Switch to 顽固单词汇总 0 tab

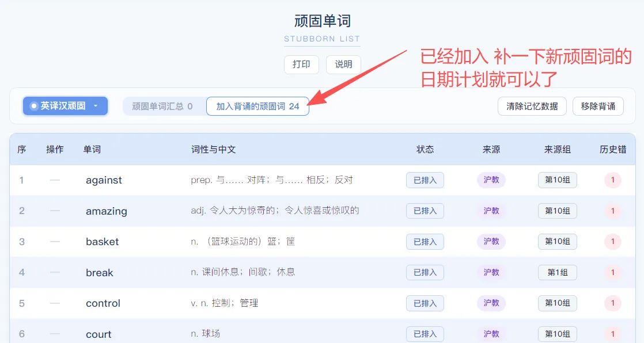click(162, 106)
